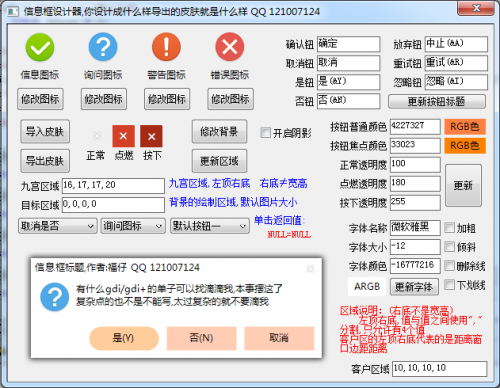The image size is (500, 388).
Task: Toggle the 倾斜 italic checkbox
Action: 450,247
